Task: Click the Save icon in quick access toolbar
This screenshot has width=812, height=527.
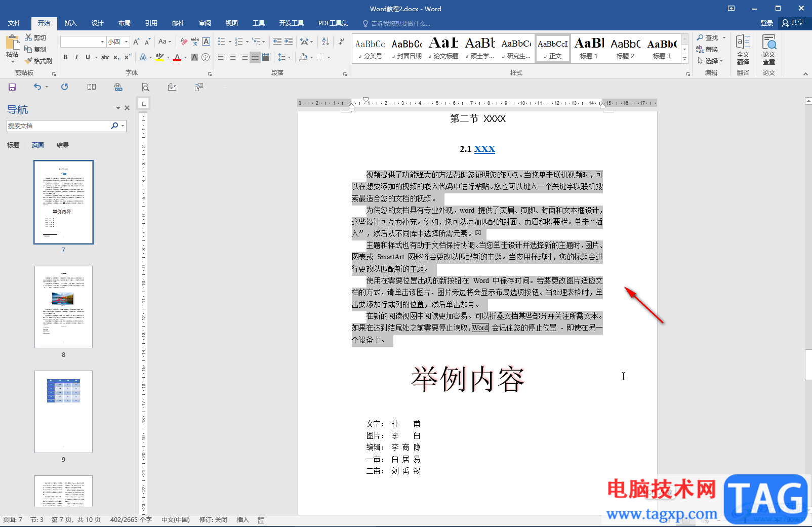Action: click(12, 87)
